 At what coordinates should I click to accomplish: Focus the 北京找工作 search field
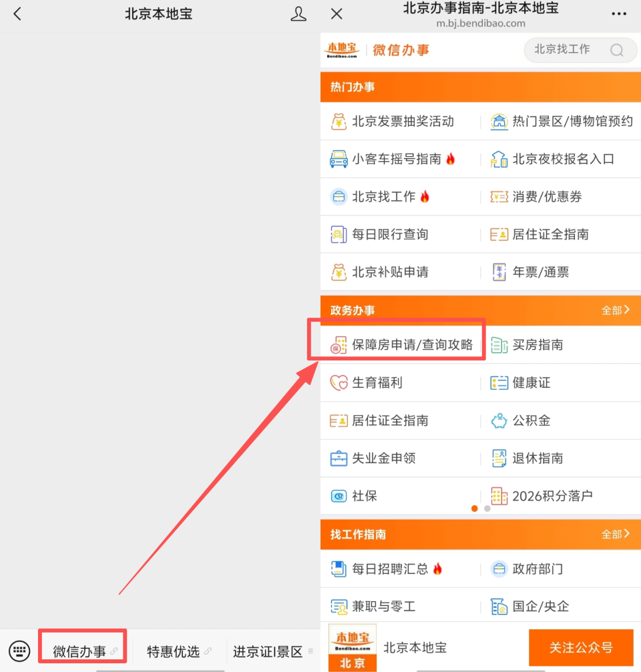(580, 49)
